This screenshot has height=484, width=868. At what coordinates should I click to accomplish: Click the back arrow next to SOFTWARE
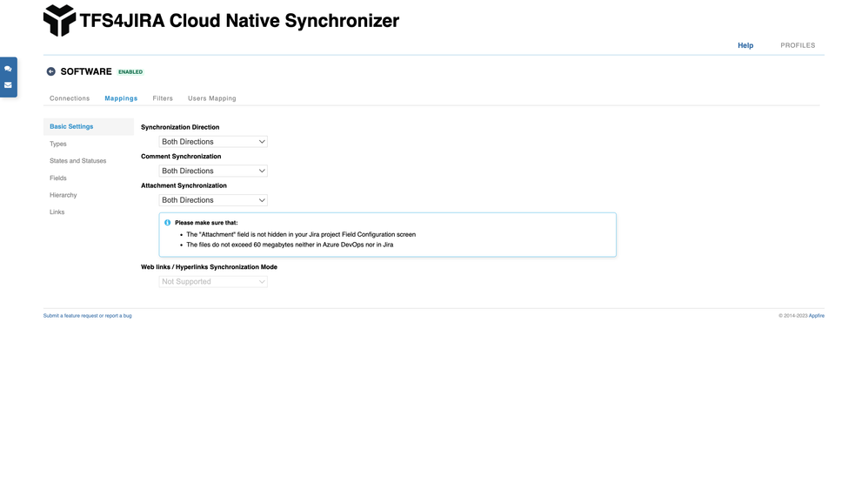point(51,71)
